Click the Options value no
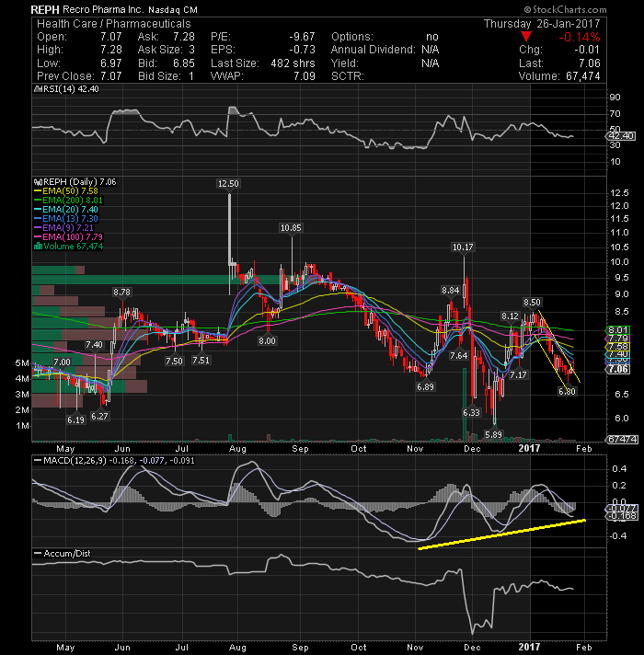644x655 pixels. point(432,37)
